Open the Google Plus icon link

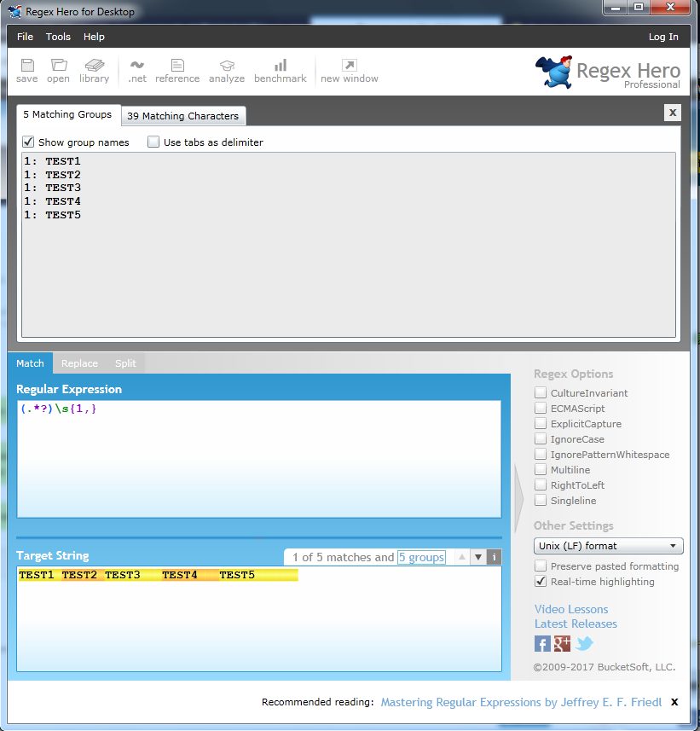[562, 644]
